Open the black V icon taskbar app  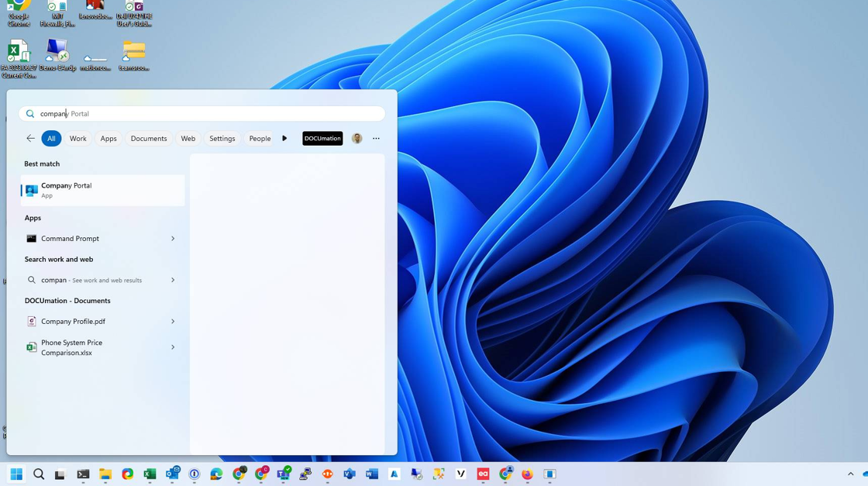[460, 474]
